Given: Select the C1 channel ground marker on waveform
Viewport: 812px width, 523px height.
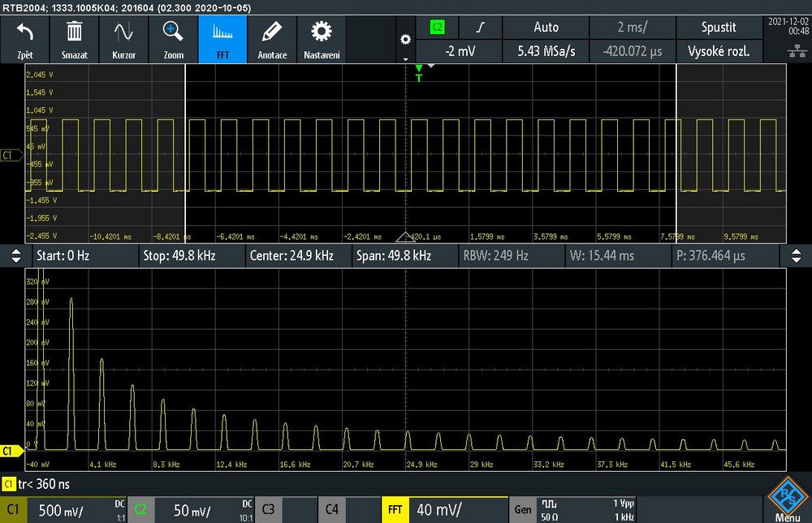Looking at the screenshot, I should (x=11, y=155).
